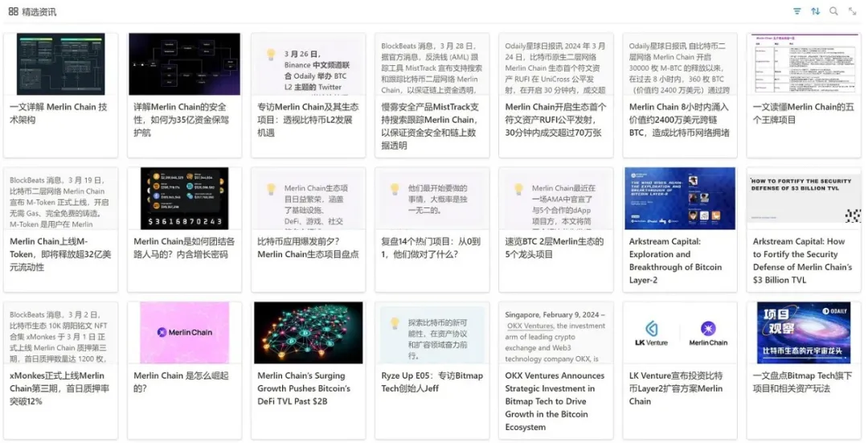
Task: Click preview text 3 月 26 日, Binance 中文频道
Action: [317, 70]
